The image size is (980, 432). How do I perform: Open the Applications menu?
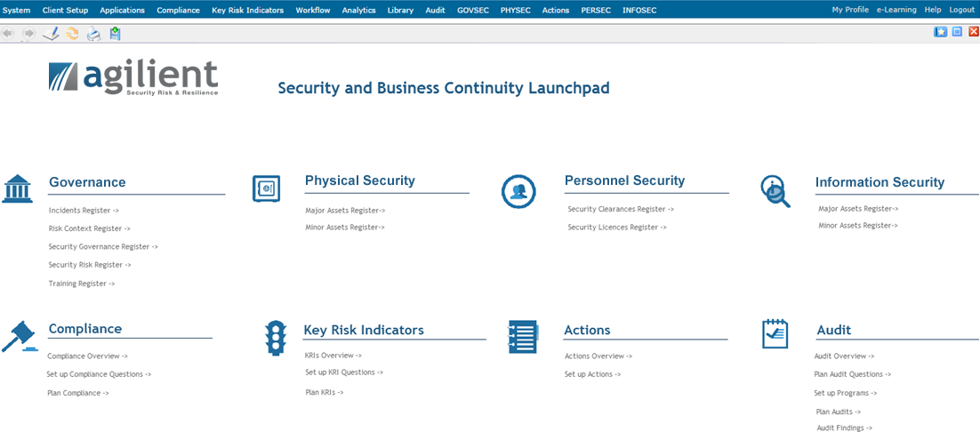[123, 10]
